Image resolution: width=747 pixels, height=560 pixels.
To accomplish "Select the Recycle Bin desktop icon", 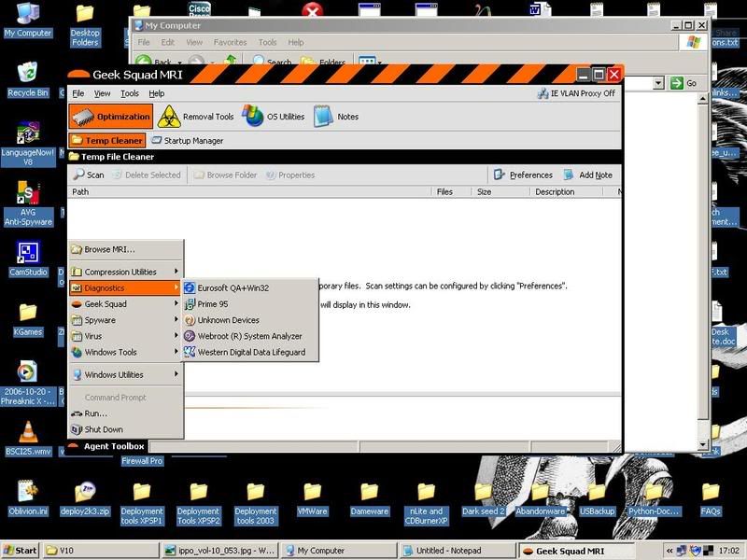I will [x=28, y=79].
